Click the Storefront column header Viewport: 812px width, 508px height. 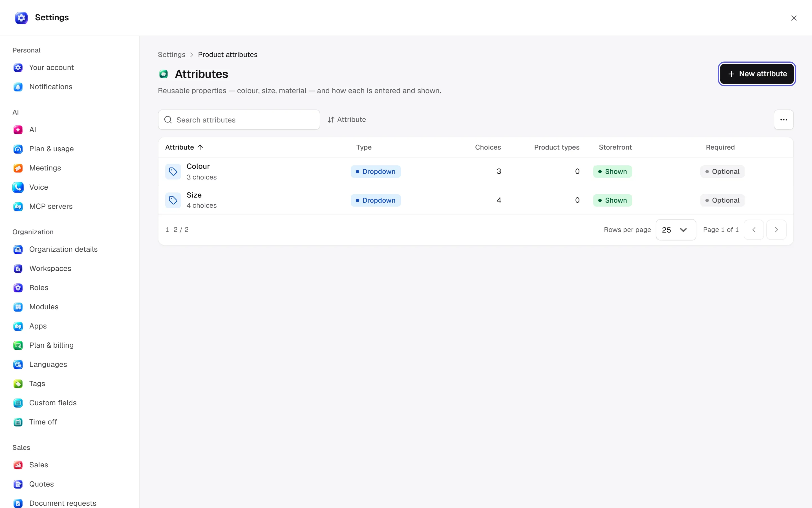[615, 147]
